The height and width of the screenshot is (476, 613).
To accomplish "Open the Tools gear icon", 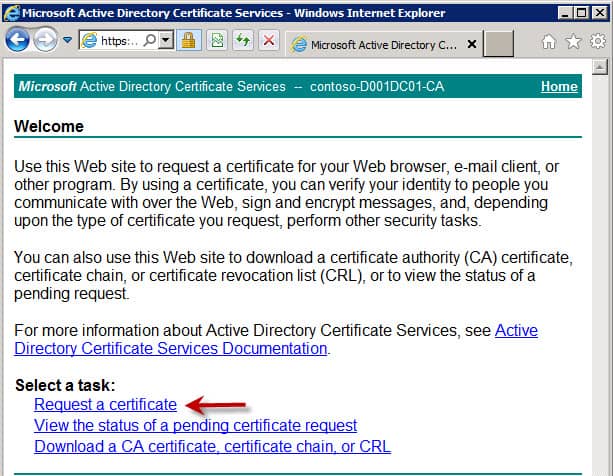I will pos(598,41).
